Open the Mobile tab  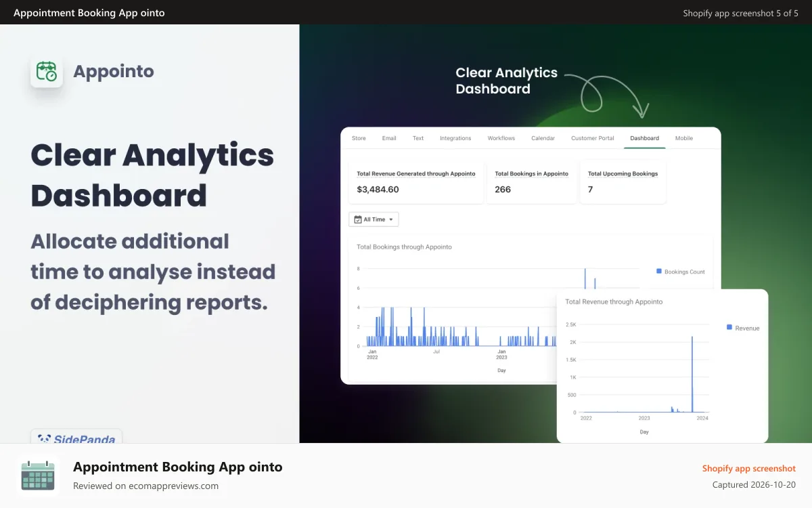(684, 138)
